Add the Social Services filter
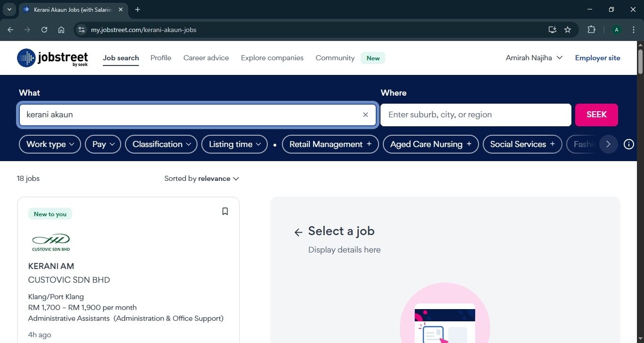 (x=522, y=144)
